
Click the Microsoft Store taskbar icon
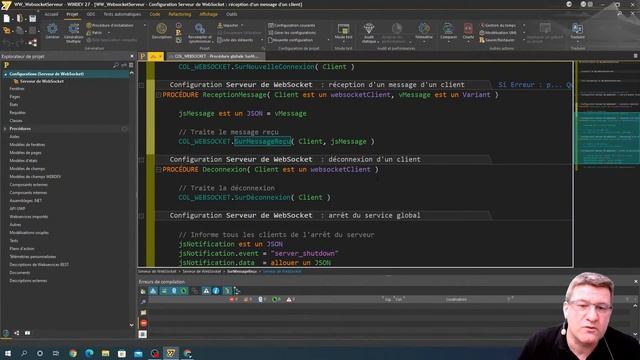pos(122,353)
